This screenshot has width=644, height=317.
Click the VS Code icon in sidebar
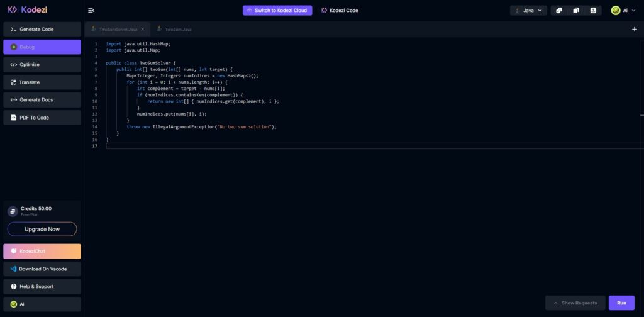pos(14,269)
